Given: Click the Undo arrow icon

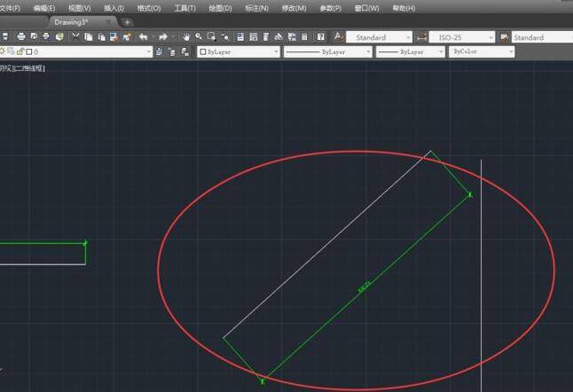Looking at the screenshot, I should tap(143, 37).
